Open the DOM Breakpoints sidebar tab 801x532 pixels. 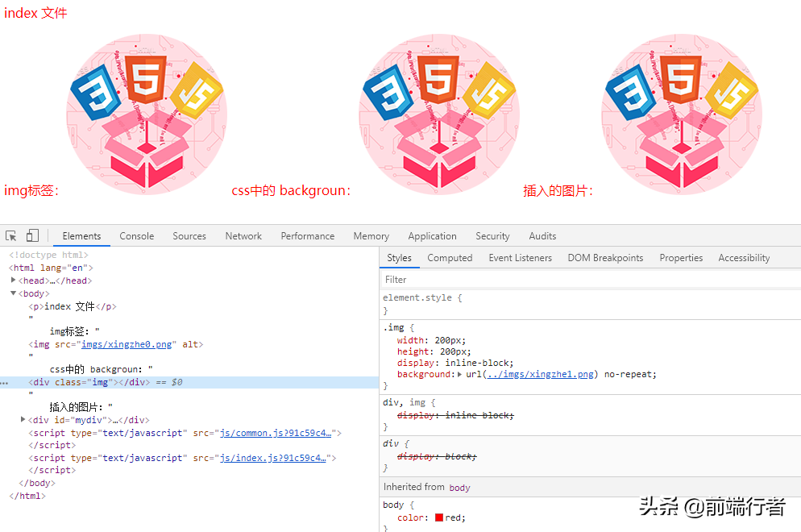point(605,258)
